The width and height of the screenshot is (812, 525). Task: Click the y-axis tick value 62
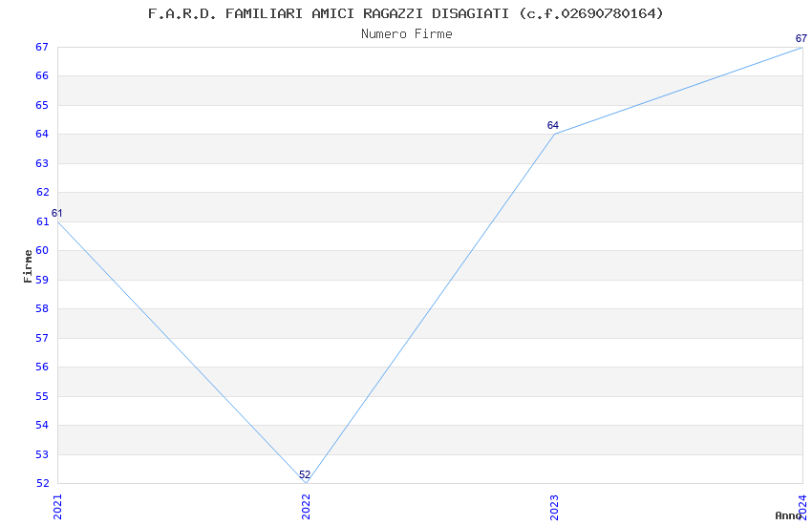[x=42, y=192]
